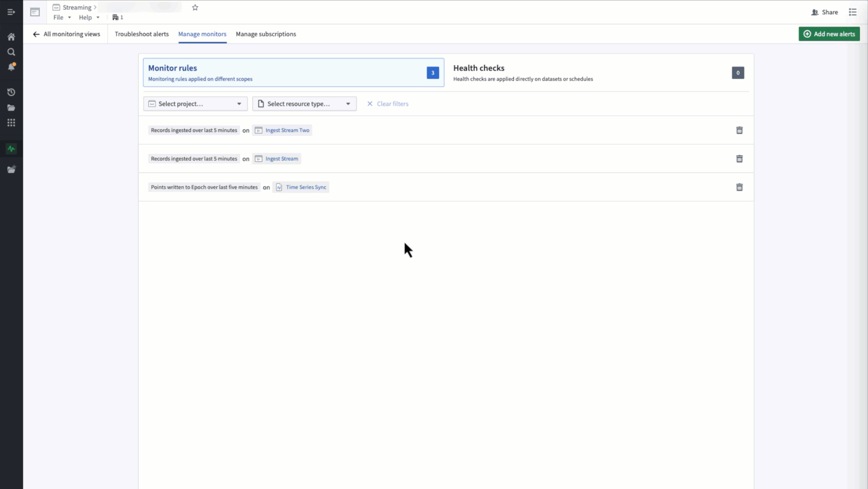This screenshot has width=868, height=489.
Task: Click the Share button
Action: point(825,12)
